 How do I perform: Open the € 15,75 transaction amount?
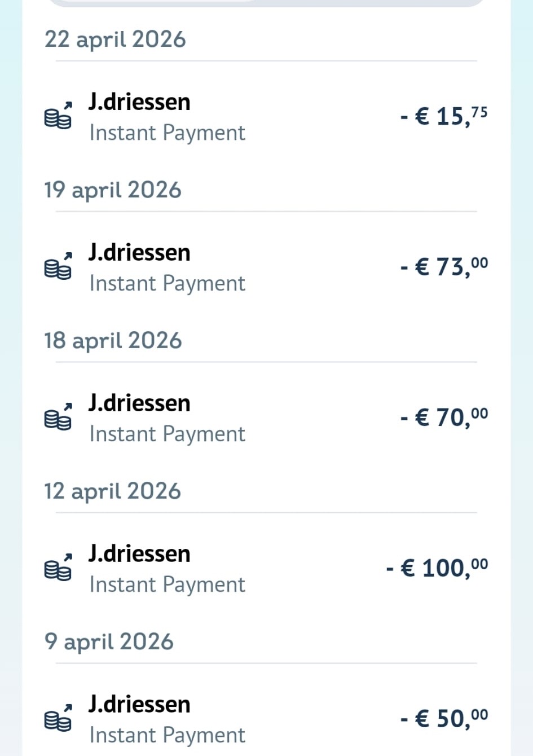444,116
